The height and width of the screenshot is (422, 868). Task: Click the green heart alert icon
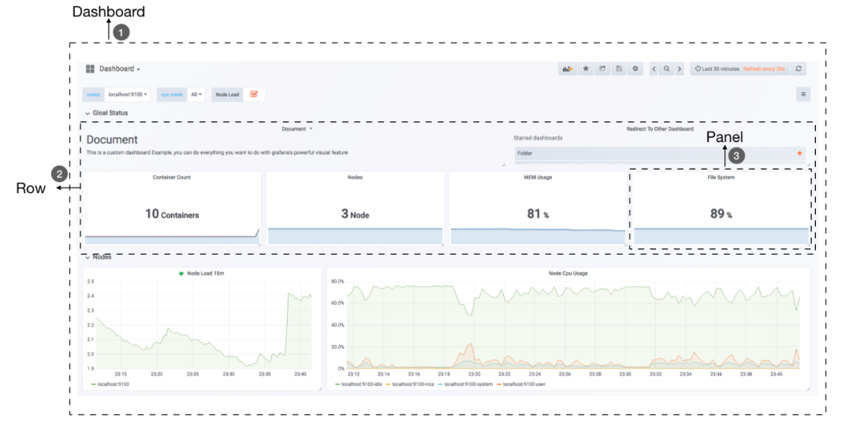point(181,274)
